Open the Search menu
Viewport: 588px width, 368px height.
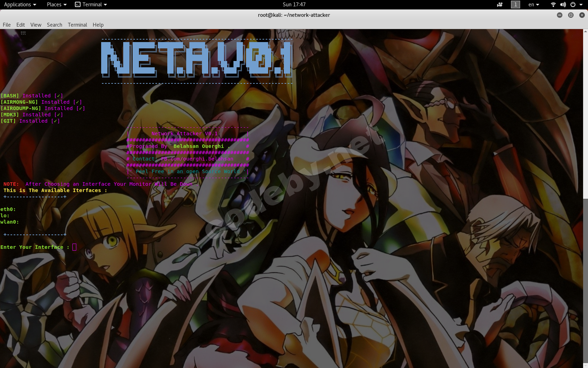click(54, 25)
